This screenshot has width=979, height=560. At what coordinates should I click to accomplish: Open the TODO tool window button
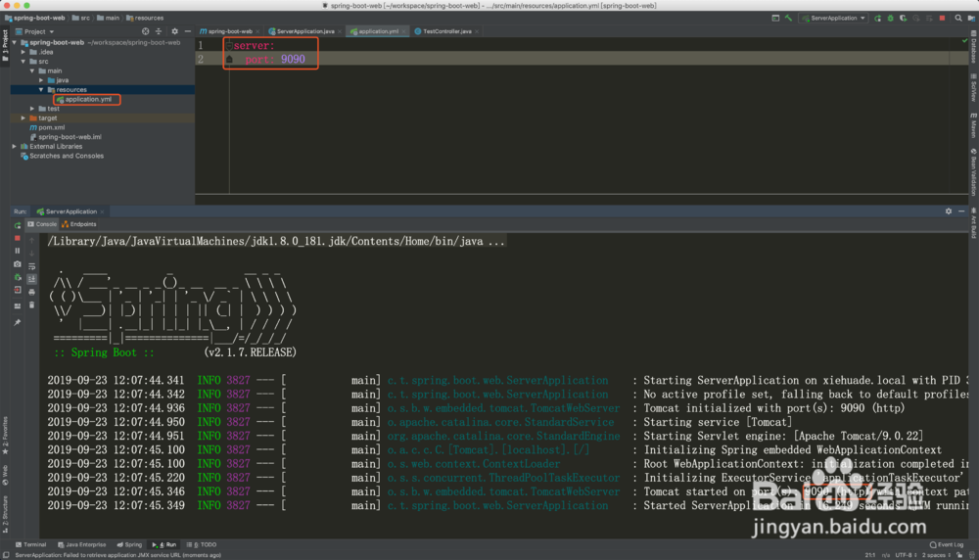pyautogui.click(x=202, y=545)
